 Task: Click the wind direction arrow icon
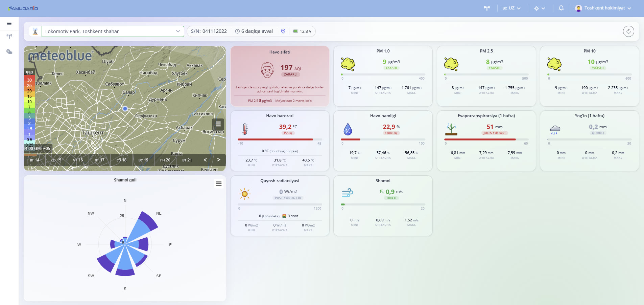382,192
